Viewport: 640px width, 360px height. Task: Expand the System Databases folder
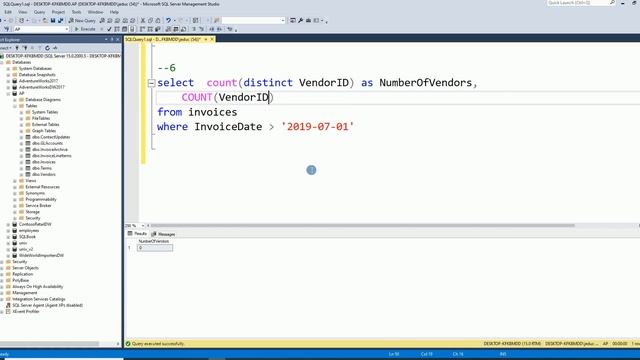(8, 69)
